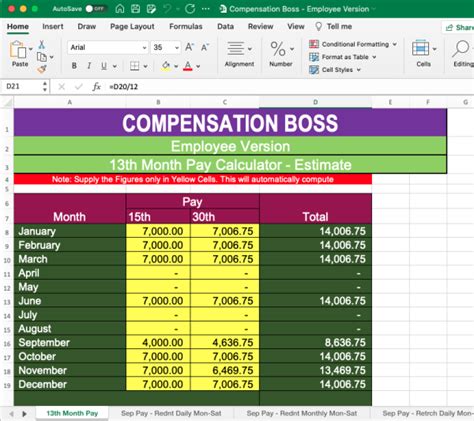Click the Format Painter brush icon

click(42, 69)
